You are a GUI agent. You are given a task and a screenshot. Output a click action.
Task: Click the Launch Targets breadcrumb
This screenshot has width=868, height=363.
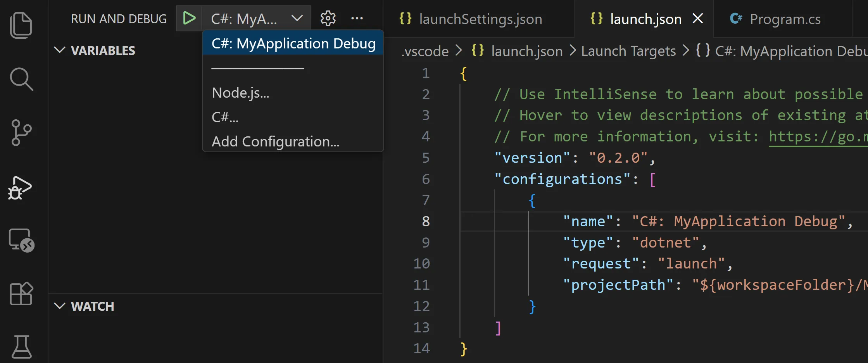628,51
